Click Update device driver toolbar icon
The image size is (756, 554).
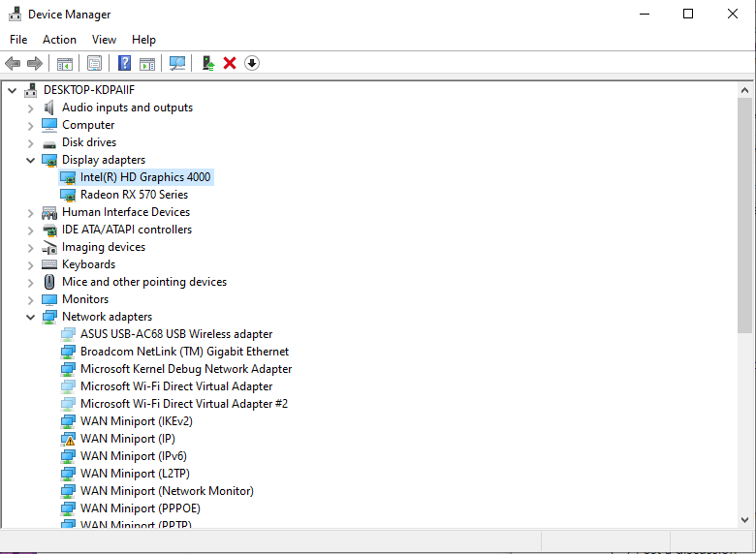[207, 63]
